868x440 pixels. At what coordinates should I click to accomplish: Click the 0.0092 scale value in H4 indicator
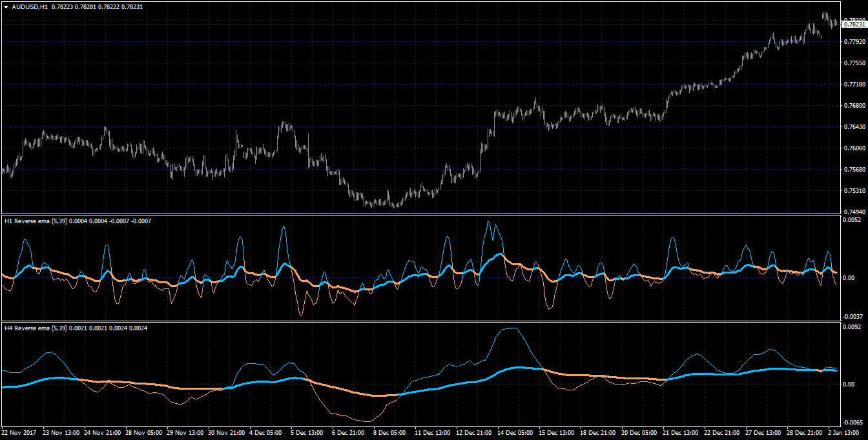tap(852, 327)
